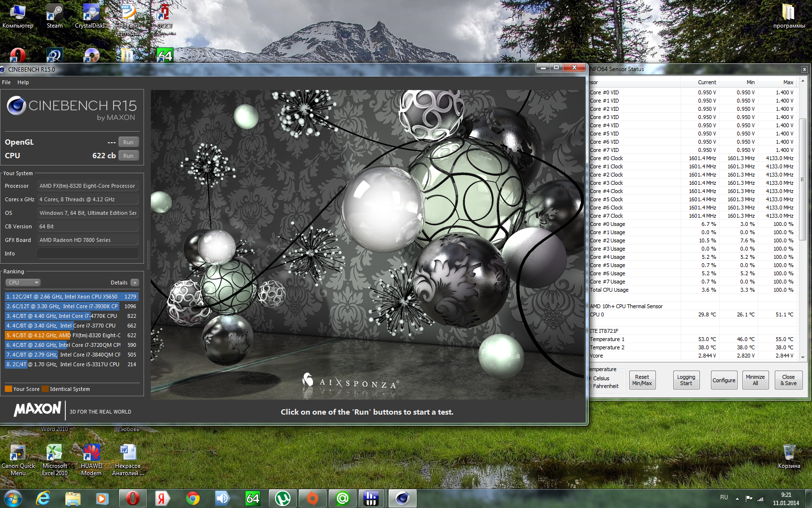Click the RU language indicator in tray

(x=724, y=497)
